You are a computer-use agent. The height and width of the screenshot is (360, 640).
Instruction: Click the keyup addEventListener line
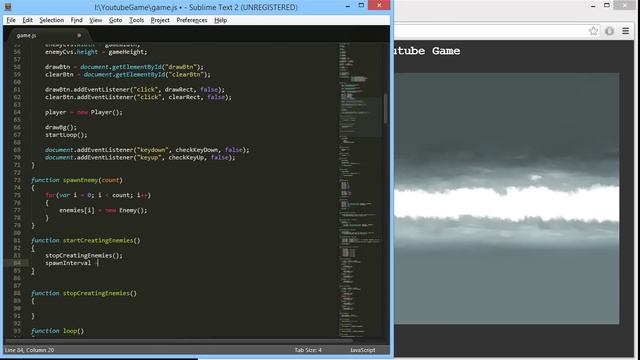140,158
